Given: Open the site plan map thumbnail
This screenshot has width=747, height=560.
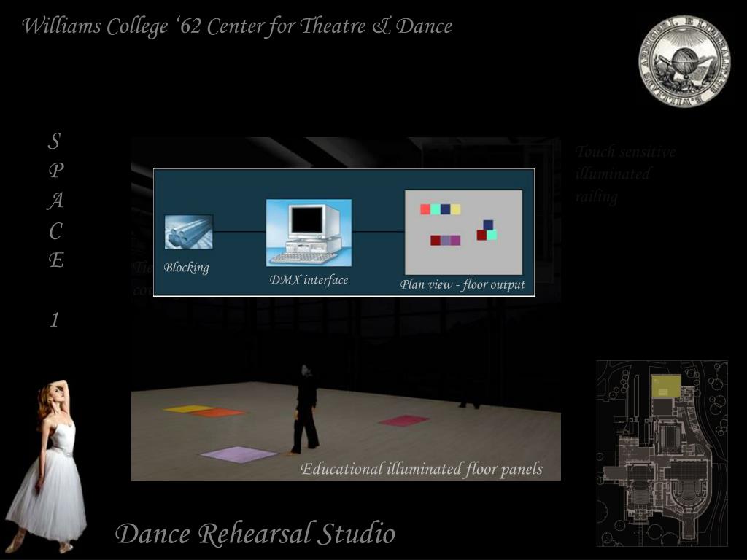Looking at the screenshot, I should tap(662, 453).
